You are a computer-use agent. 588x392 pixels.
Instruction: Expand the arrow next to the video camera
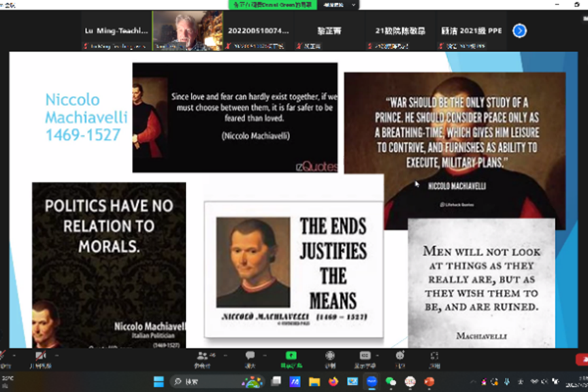click(57, 355)
